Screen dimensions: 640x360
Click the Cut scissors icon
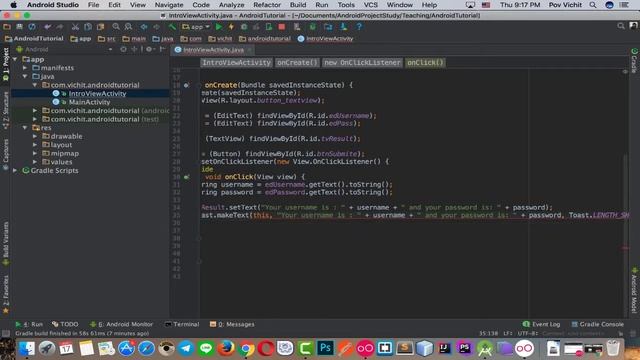(x=75, y=27)
